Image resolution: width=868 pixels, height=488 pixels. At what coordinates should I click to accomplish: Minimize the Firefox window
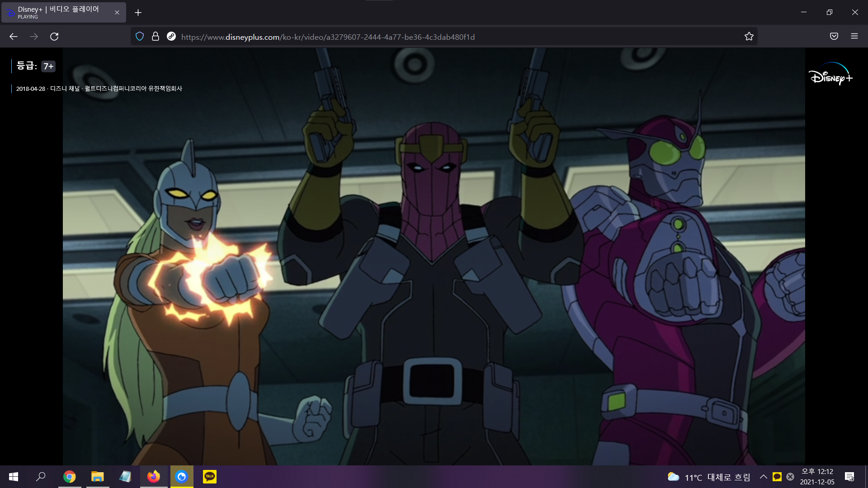(804, 12)
